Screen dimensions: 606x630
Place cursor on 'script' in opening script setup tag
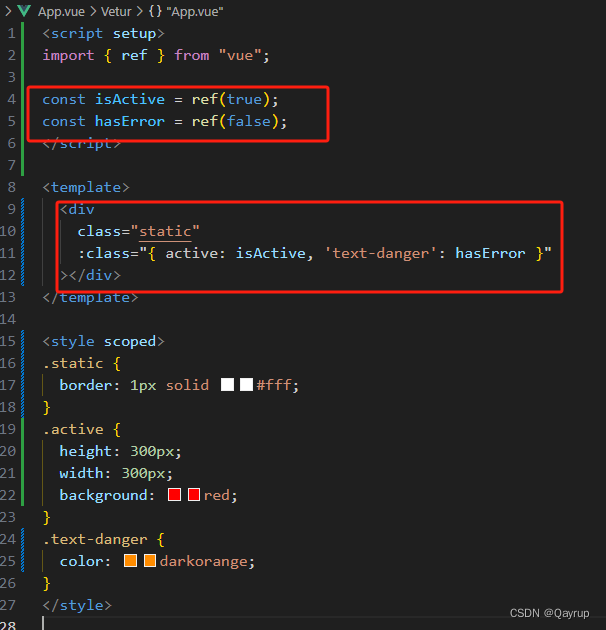tap(77, 33)
